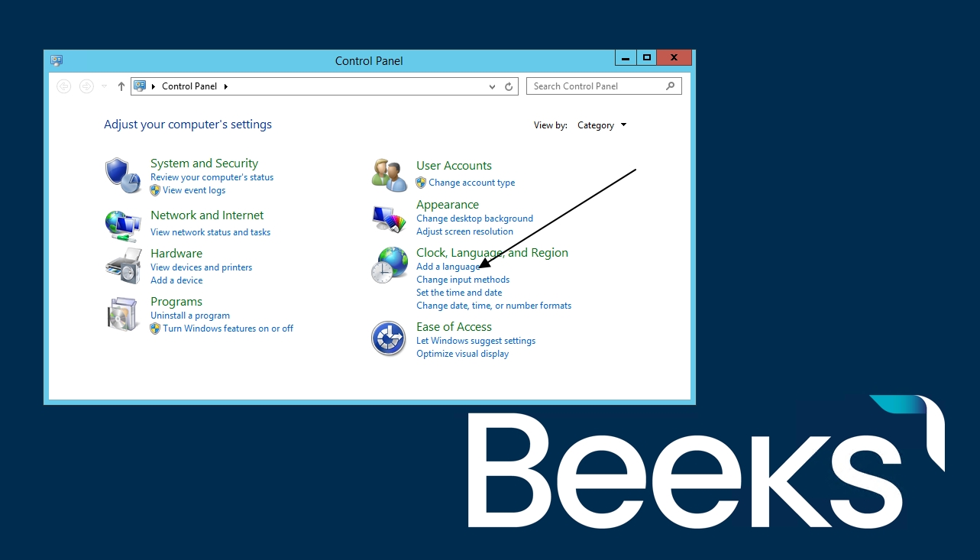This screenshot has height=560, width=980.
Task: Click Optimize visual display link
Action: tap(462, 354)
